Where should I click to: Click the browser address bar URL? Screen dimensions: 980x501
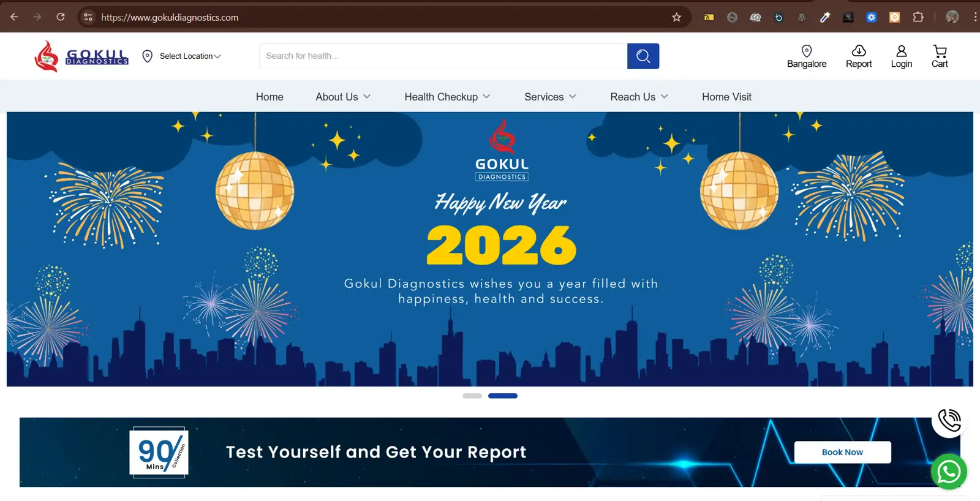coord(170,17)
